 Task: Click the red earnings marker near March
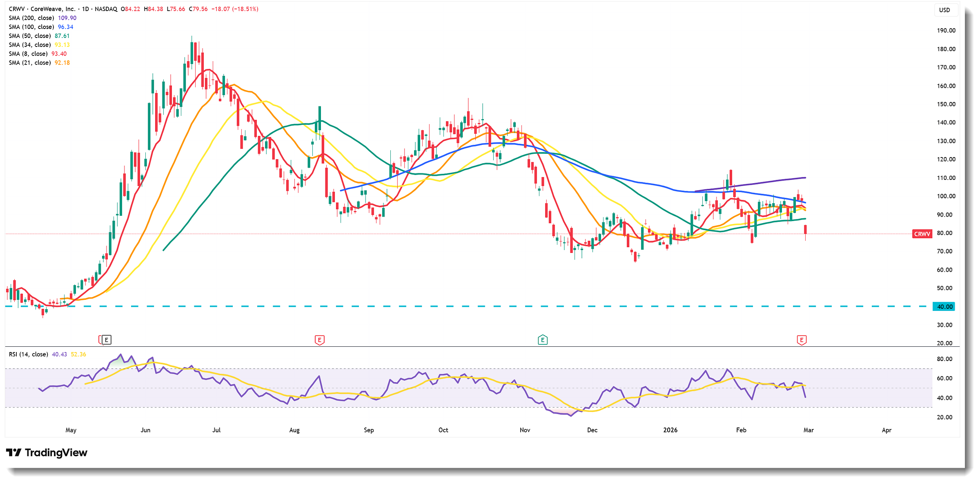802,339
